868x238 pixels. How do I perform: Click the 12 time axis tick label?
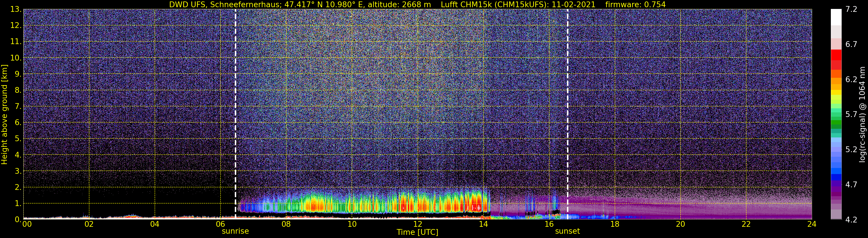417,224
